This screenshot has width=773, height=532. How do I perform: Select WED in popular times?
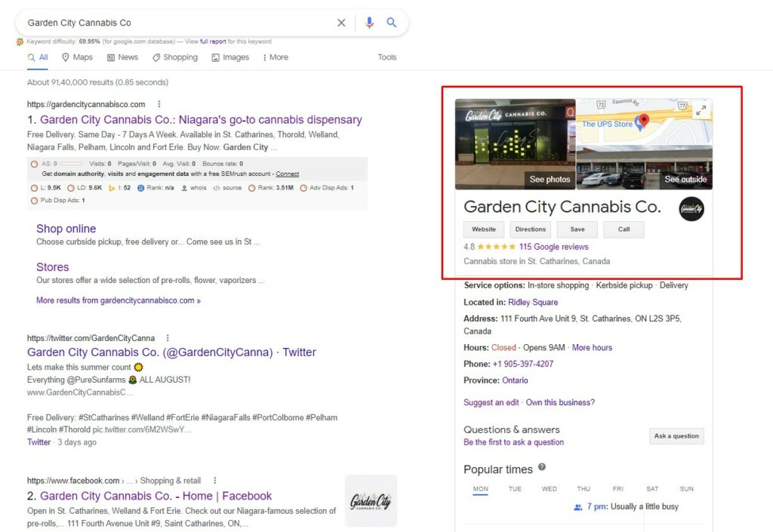tap(550, 489)
